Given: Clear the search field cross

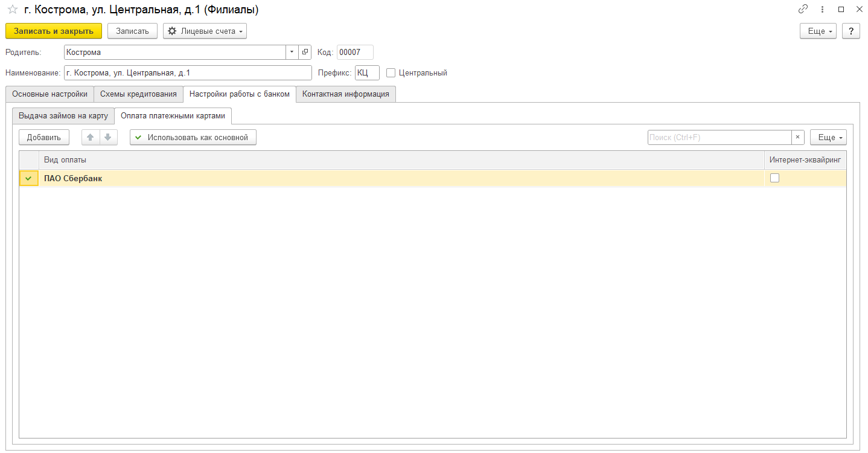Looking at the screenshot, I should tap(798, 137).
